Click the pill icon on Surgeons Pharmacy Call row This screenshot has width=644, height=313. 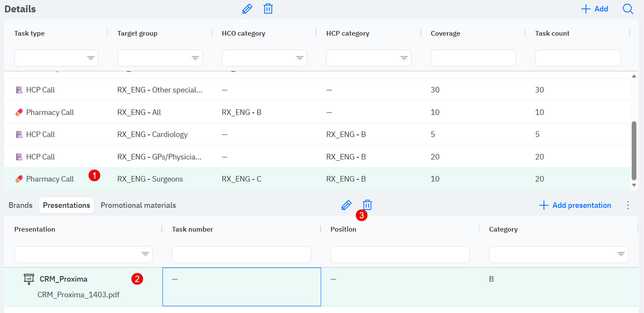(19, 179)
